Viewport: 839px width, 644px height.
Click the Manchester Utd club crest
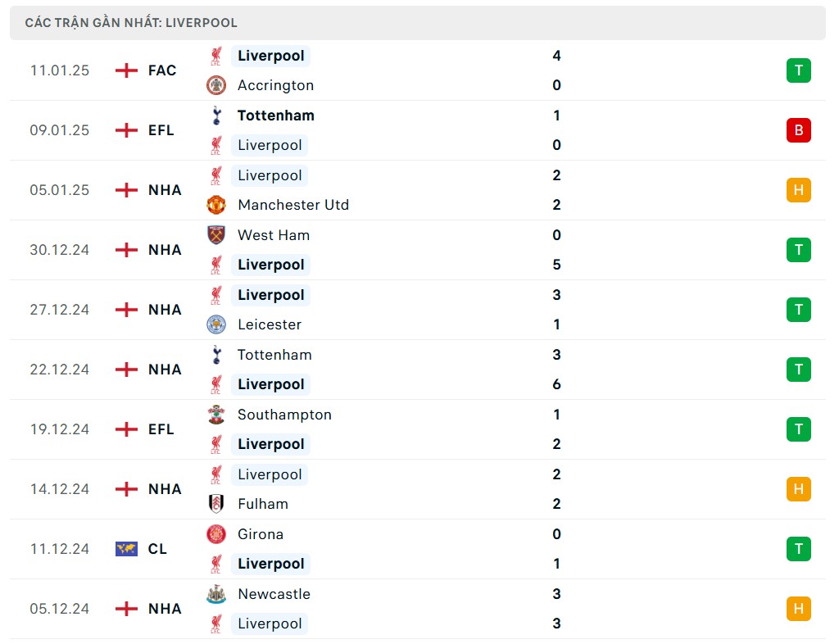216,205
